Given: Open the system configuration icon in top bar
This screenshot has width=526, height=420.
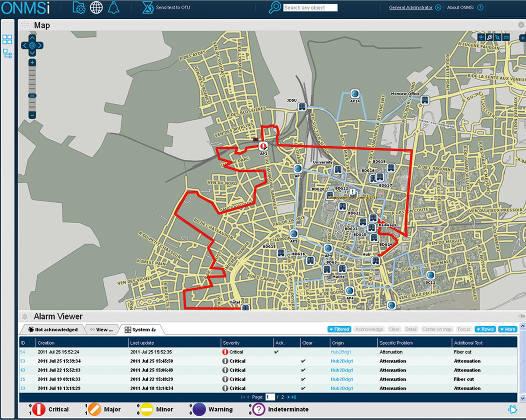Looking at the screenshot, I should [79, 7].
